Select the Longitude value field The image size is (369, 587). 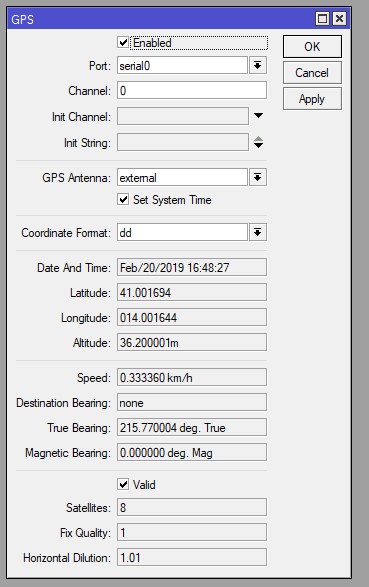pyautogui.click(x=192, y=317)
